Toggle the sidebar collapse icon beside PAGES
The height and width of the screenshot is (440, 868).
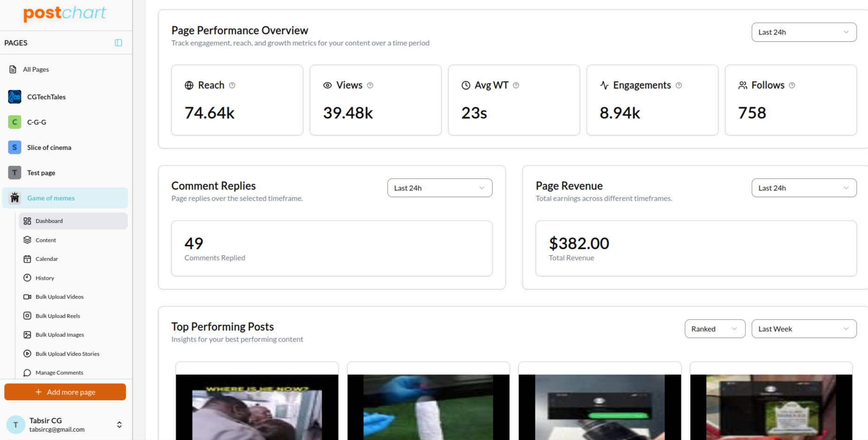point(118,43)
